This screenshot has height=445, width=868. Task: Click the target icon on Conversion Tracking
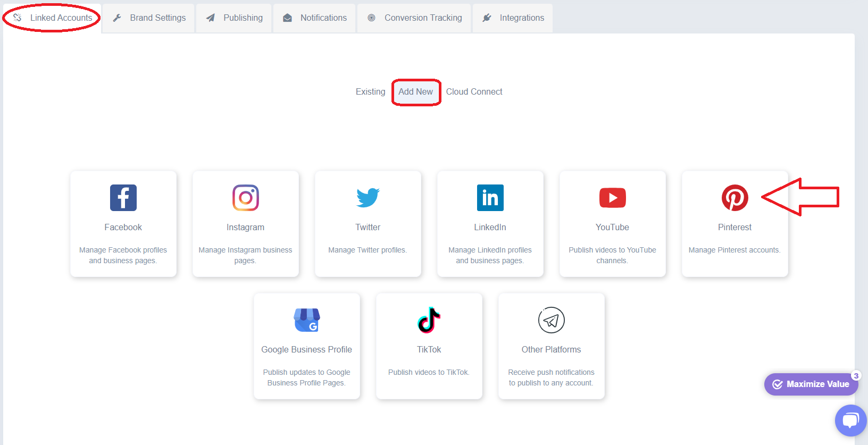coord(372,18)
